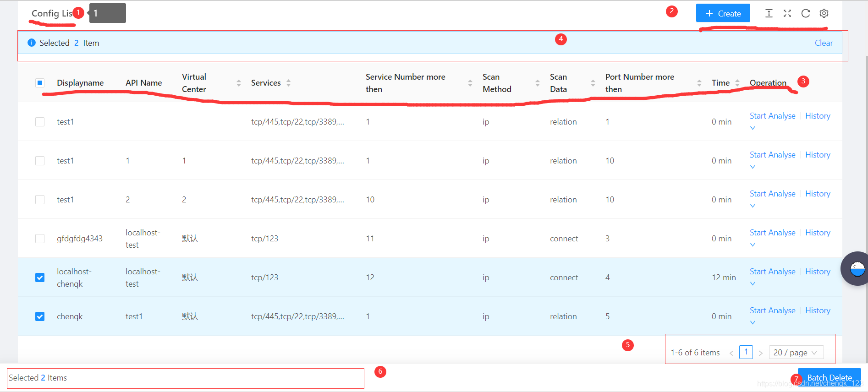Viewport: 868px width, 392px height.
Task: Click the 12 min time cell
Action: tap(724, 278)
